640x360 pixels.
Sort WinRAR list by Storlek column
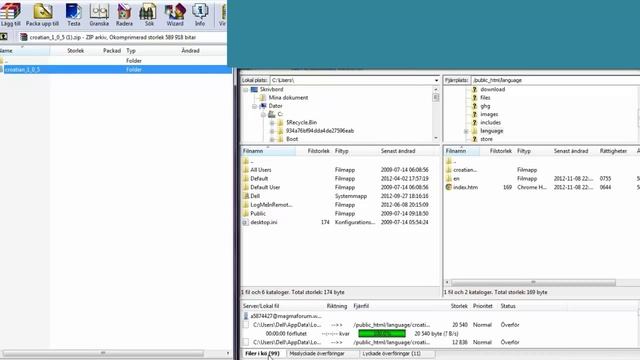pyautogui.click(x=76, y=51)
